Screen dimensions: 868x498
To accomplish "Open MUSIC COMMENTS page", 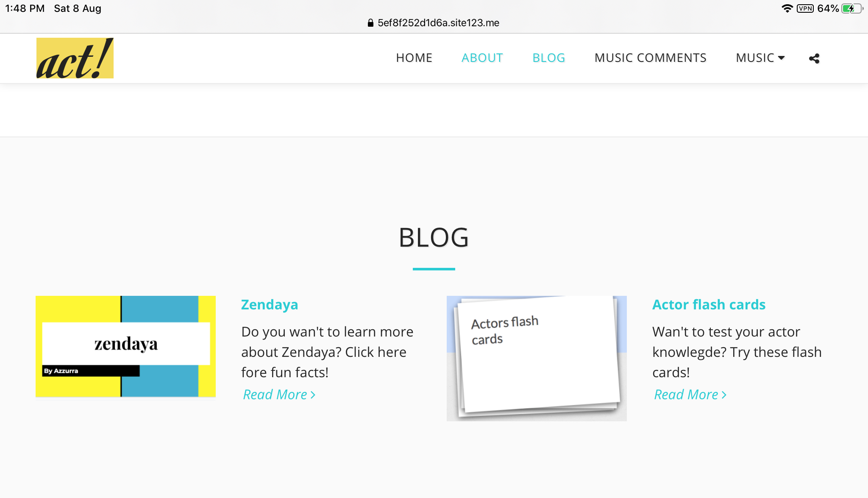I will pos(650,58).
